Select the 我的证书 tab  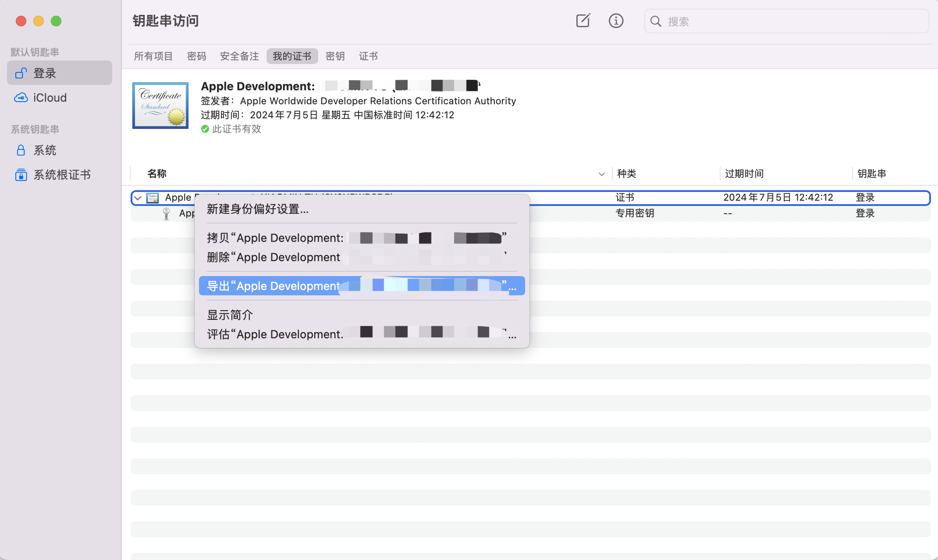coord(292,56)
